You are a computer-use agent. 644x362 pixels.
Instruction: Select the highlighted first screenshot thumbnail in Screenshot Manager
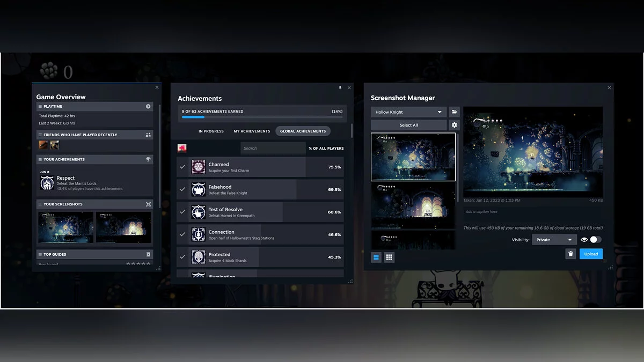click(413, 157)
